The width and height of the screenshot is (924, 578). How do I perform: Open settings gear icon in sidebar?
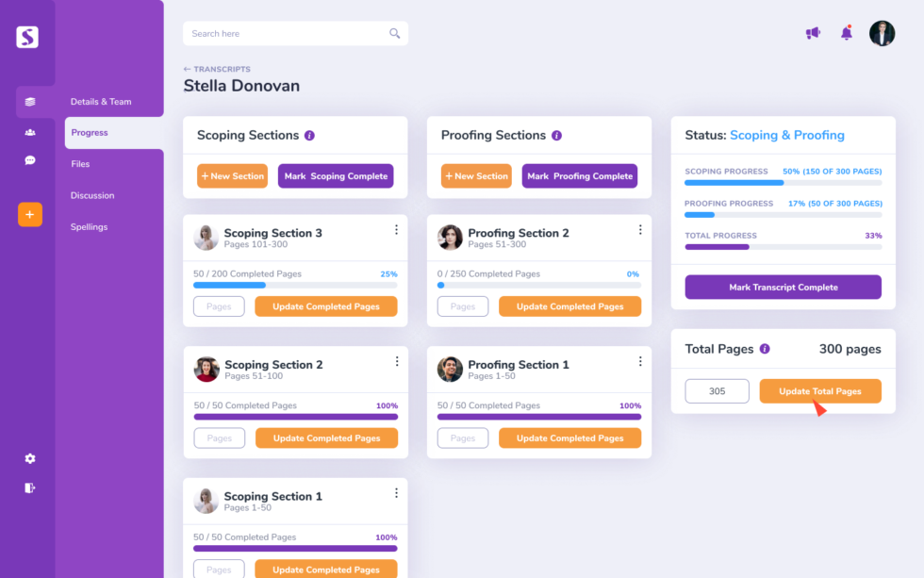pos(30,458)
